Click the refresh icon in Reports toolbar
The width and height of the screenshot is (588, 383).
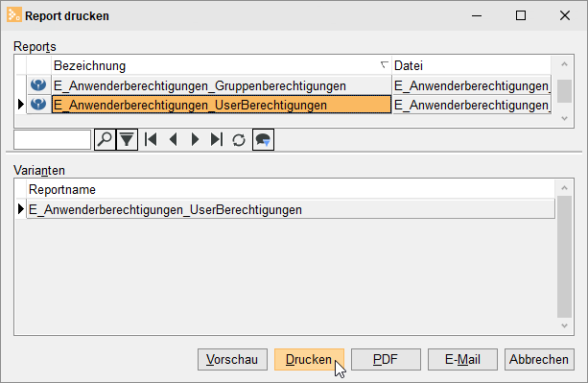click(239, 140)
